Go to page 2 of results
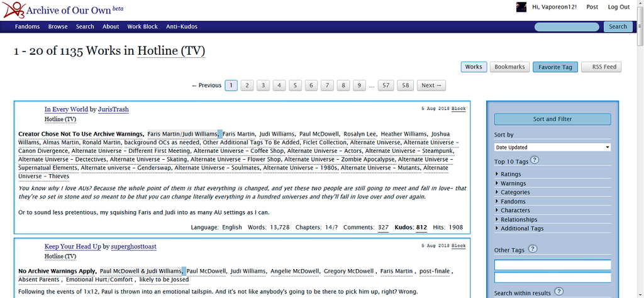This screenshot has width=644, height=298. point(247,86)
